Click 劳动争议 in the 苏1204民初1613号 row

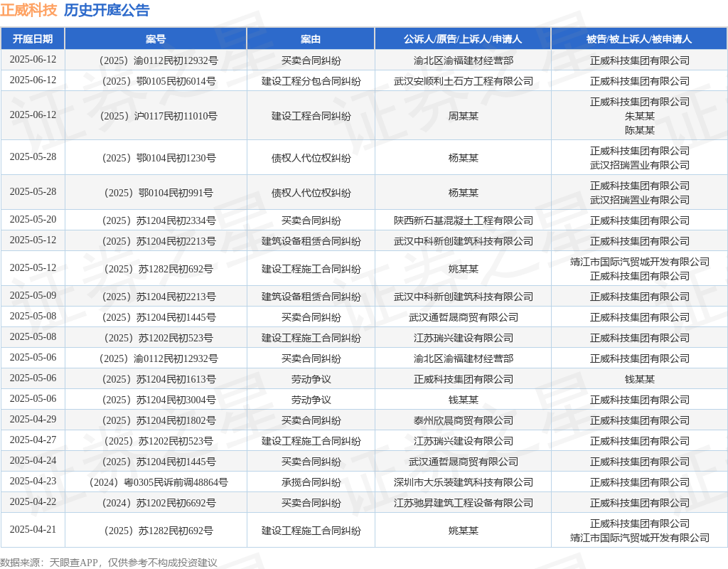[311, 380]
